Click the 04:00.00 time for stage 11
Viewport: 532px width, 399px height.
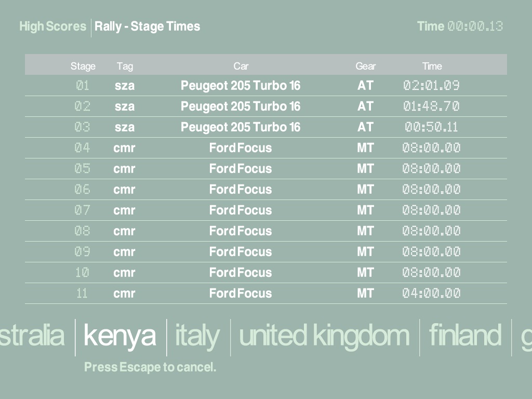431,294
